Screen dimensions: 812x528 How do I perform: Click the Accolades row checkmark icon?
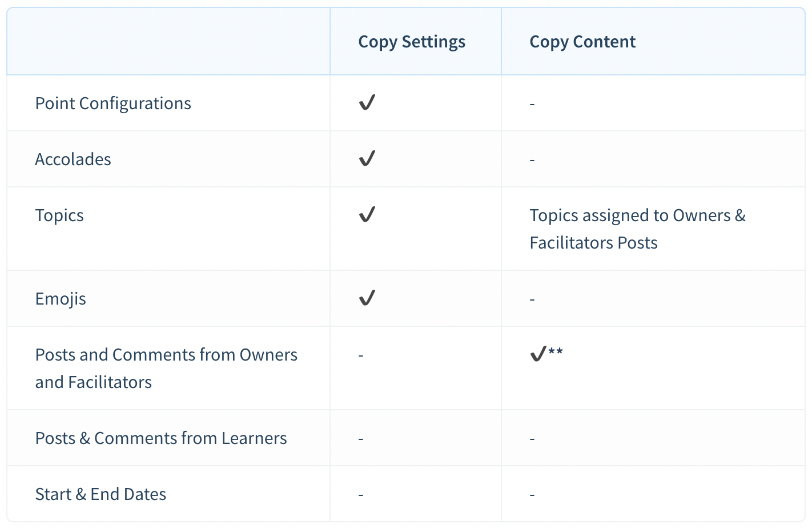point(367,158)
